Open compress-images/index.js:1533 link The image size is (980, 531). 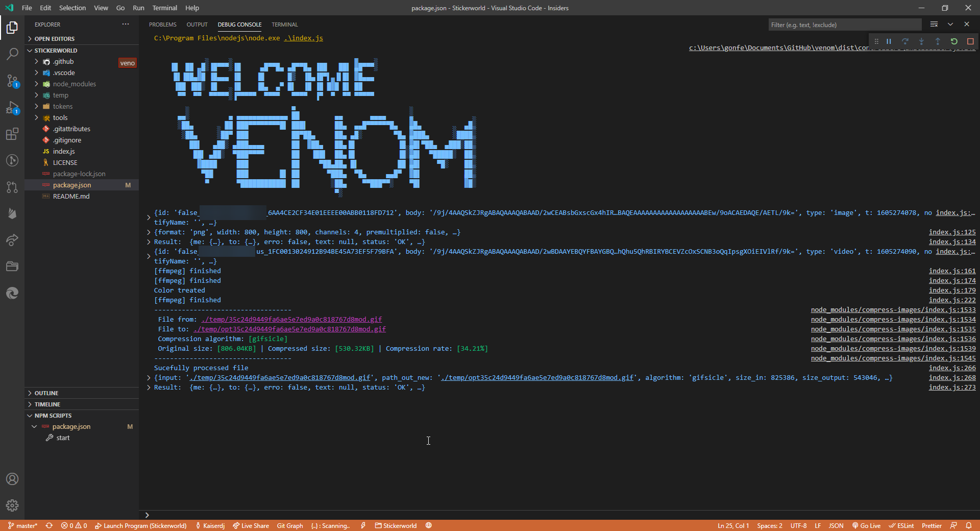893,310
